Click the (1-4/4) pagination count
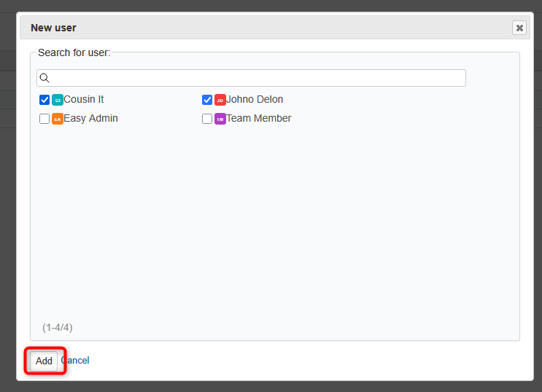 pyautogui.click(x=58, y=327)
